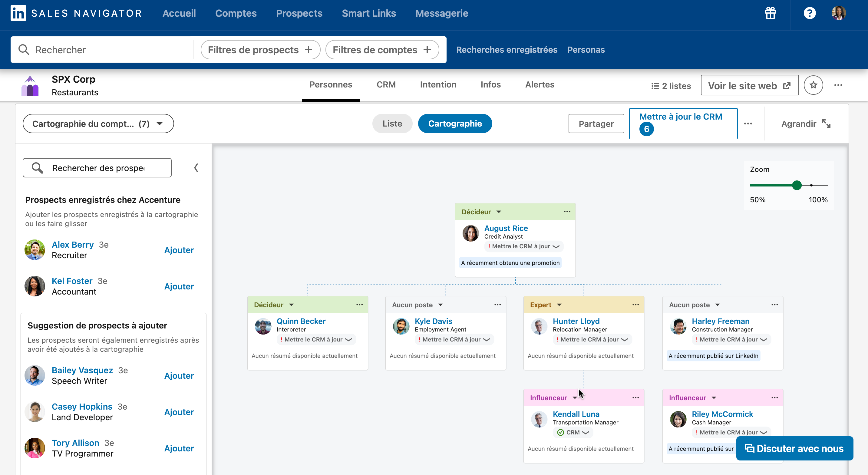Click the Rechercher des prospects field
This screenshot has height=475, width=868.
97,168
